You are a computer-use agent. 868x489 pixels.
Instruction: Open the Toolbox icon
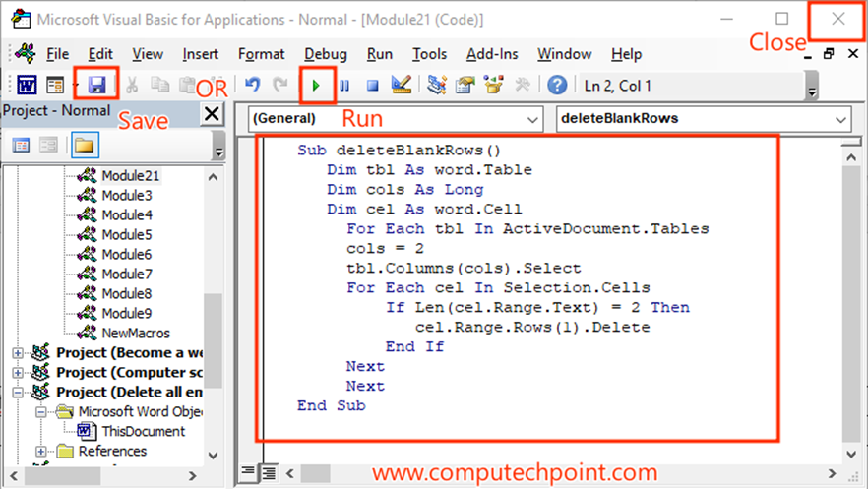click(522, 86)
